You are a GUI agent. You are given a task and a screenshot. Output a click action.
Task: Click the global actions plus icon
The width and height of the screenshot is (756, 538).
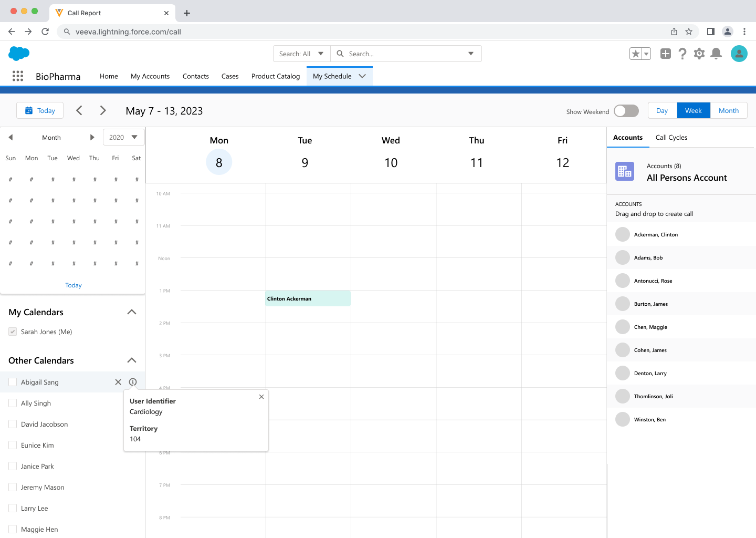[x=665, y=54]
